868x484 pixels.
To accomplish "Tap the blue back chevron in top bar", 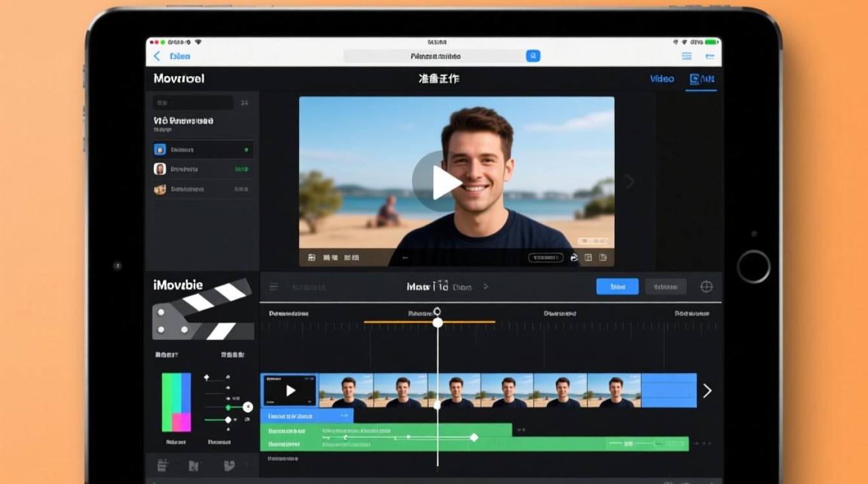I will pyautogui.click(x=157, y=56).
